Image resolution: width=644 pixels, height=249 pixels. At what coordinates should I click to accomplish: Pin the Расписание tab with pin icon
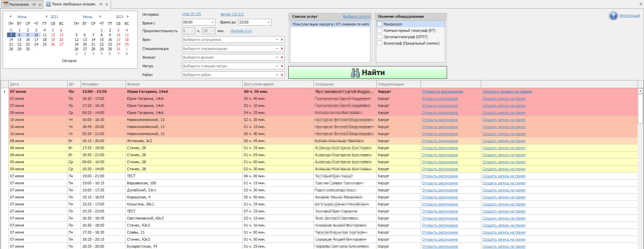coord(34,4)
